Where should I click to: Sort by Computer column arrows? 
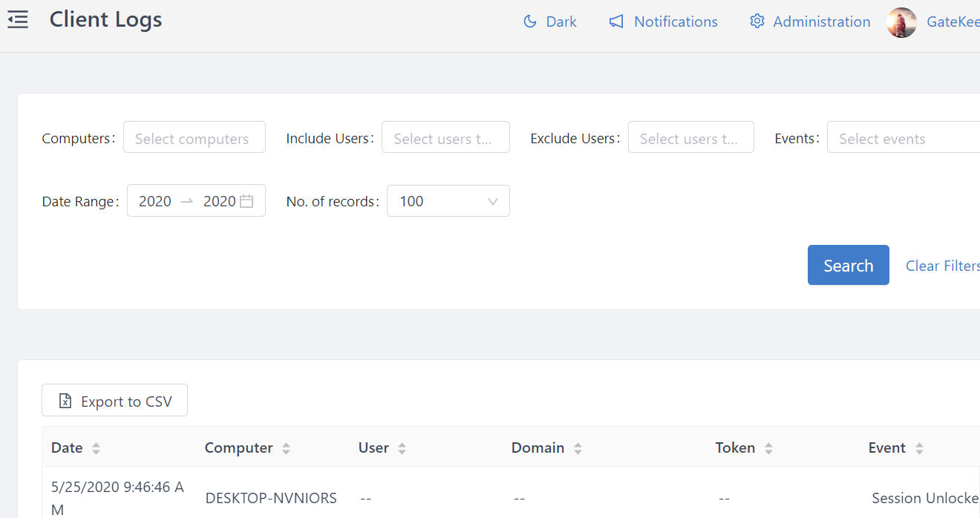coord(286,448)
